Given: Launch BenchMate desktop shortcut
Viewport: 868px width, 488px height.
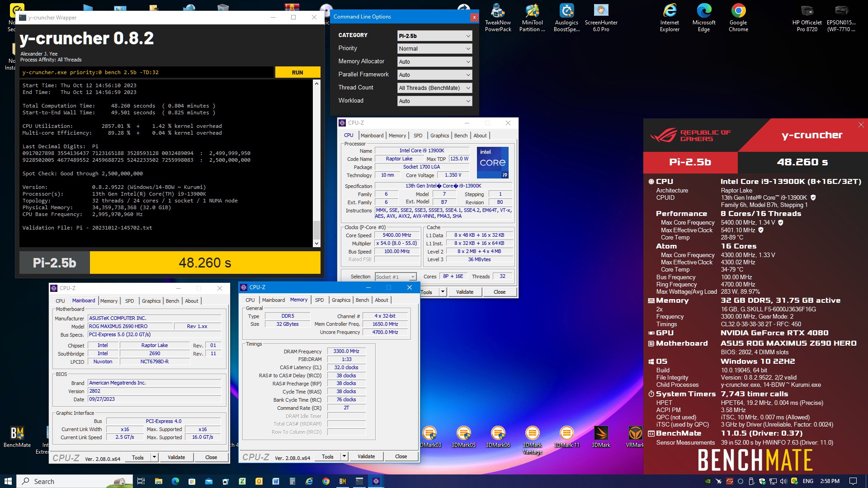Looking at the screenshot, I should (17, 437).
